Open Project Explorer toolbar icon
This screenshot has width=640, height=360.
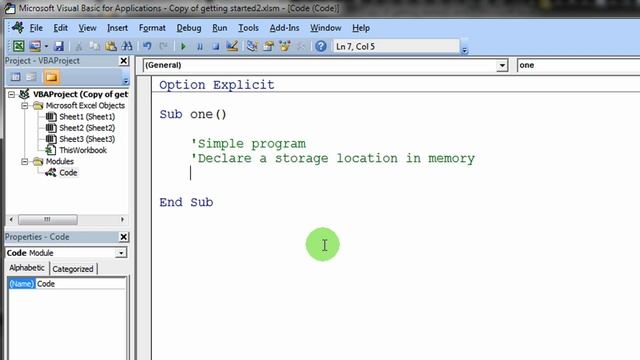tap(252, 46)
